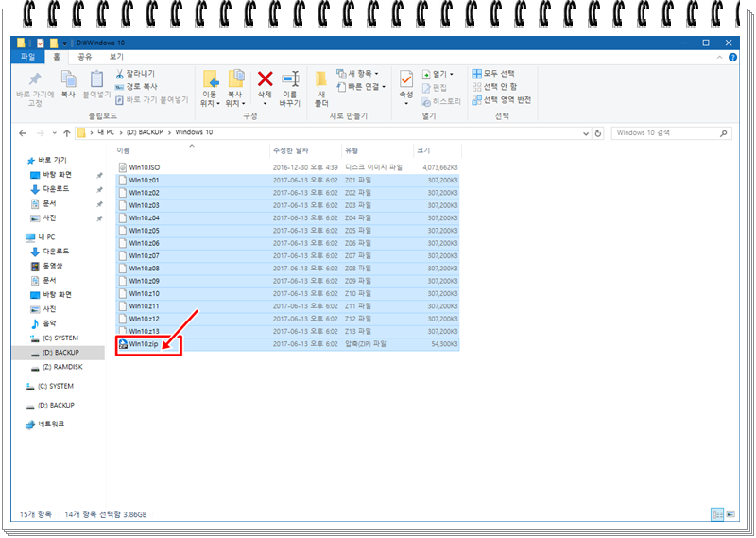Open the recent locations dropdown arrow
Viewport: 756px width, 538px height.
coord(55,133)
